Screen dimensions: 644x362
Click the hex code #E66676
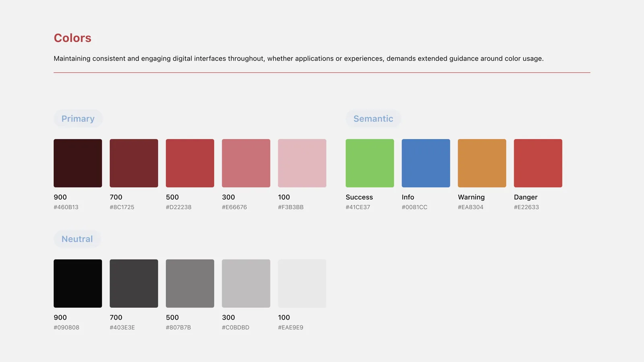click(234, 207)
